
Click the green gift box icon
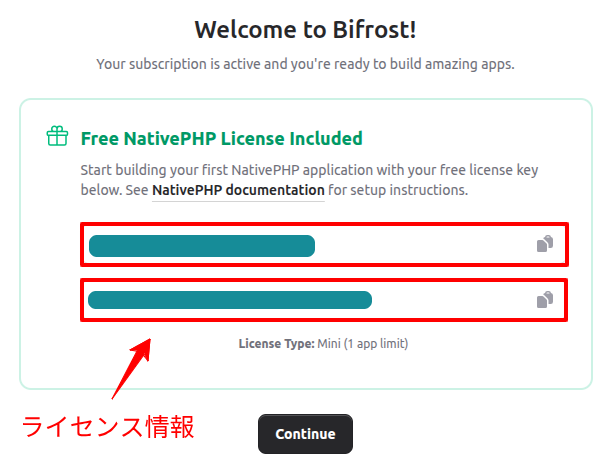57,137
